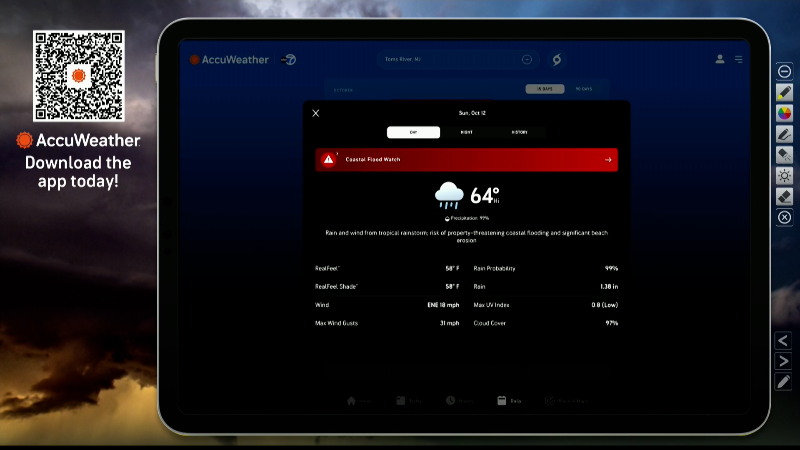Screen dimensions: 800x450
Task: Click the brightness sun annotation tool
Action: click(x=784, y=175)
